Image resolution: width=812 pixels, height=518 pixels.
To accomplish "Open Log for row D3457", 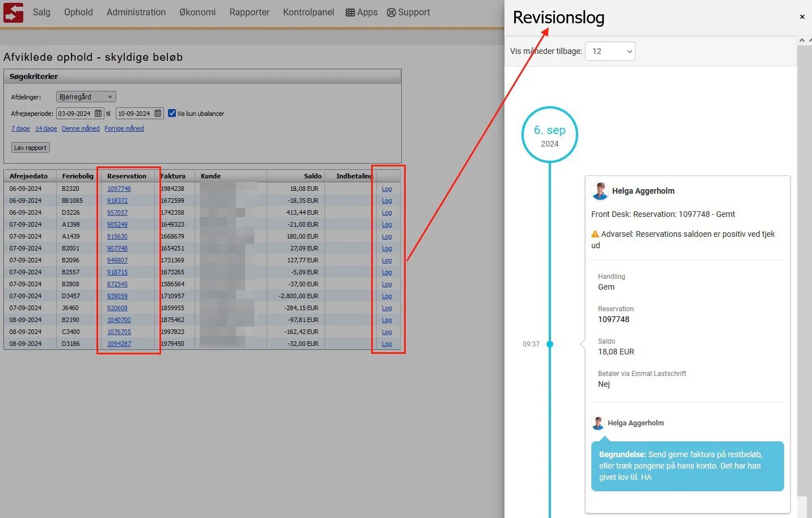I will click(x=387, y=296).
